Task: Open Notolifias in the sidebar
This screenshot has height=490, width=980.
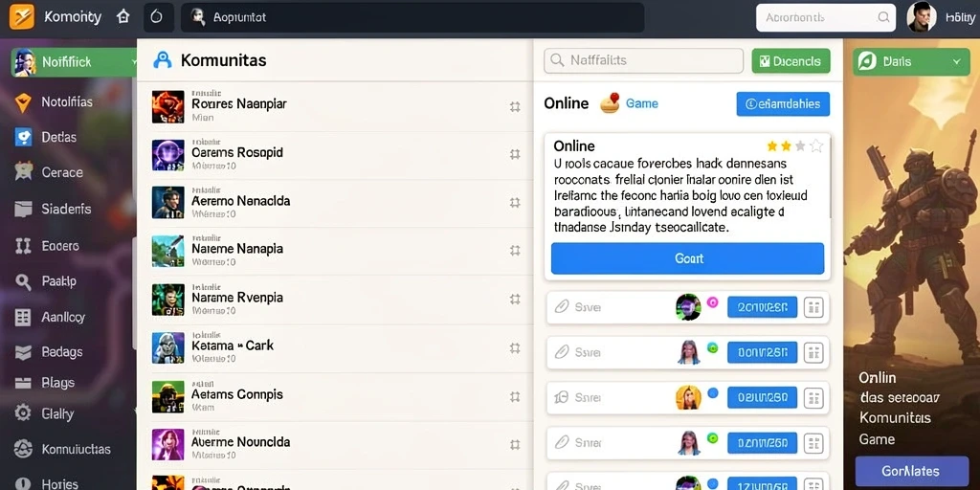Action: click(x=67, y=101)
